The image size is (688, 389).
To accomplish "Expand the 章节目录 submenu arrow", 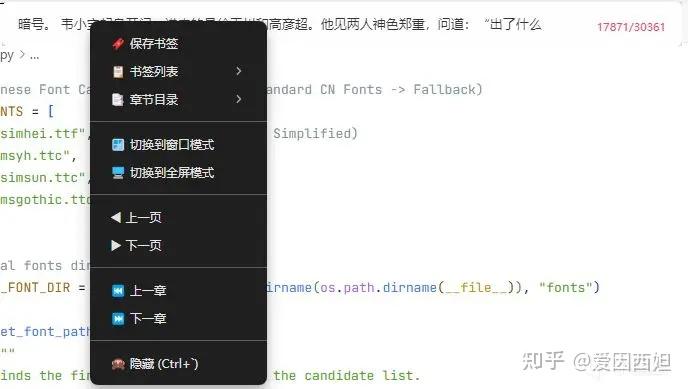I will pos(239,99).
